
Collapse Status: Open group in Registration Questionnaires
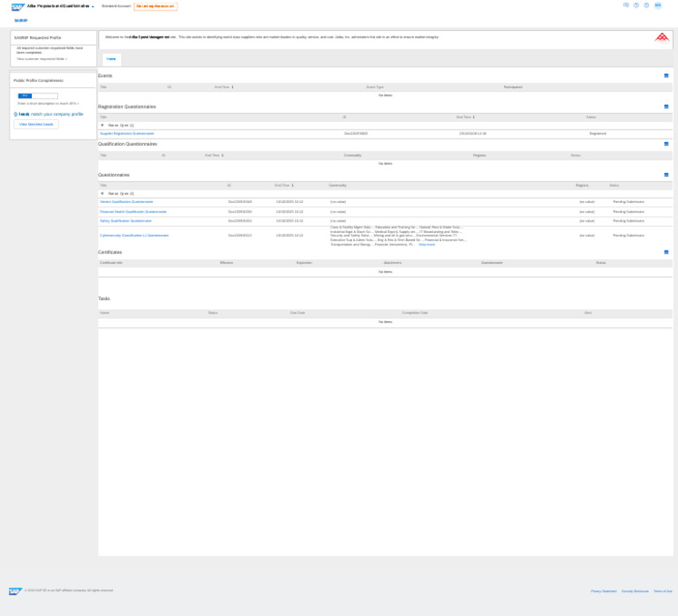click(x=102, y=125)
